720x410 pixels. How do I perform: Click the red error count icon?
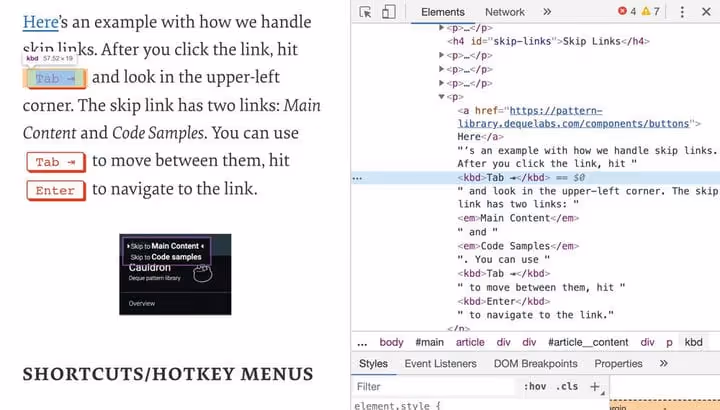click(x=622, y=11)
